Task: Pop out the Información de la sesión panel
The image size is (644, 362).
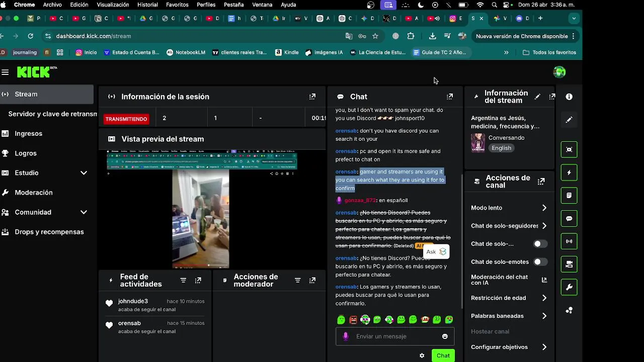Action: point(312,97)
